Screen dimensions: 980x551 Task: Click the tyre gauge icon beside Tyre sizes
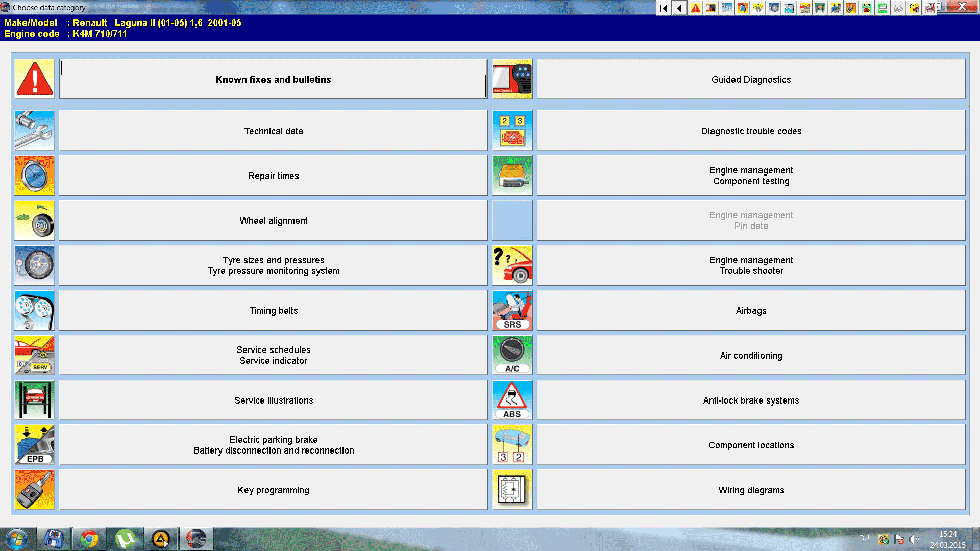[35, 265]
